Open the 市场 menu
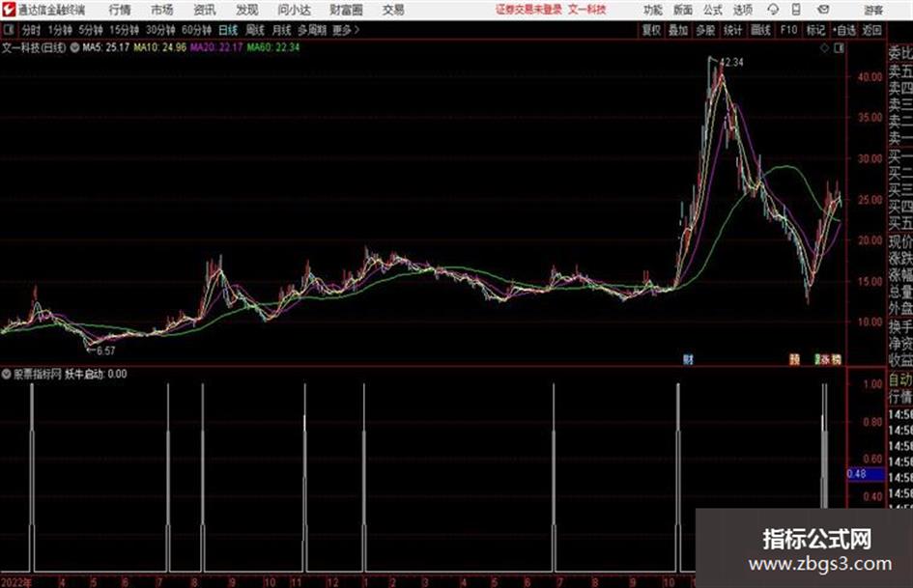This screenshot has height=588, width=913. (x=162, y=10)
